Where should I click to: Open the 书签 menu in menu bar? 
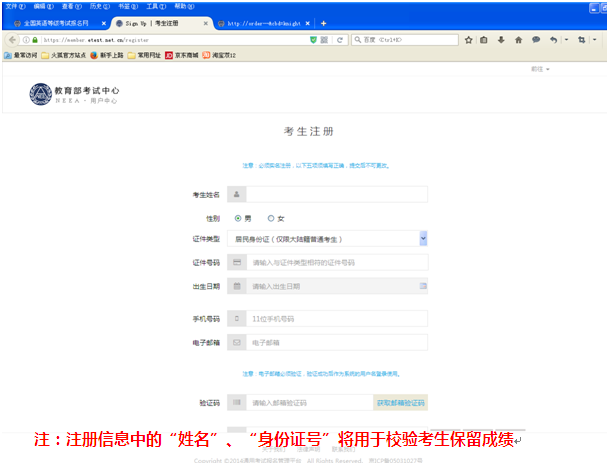(x=125, y=6)
